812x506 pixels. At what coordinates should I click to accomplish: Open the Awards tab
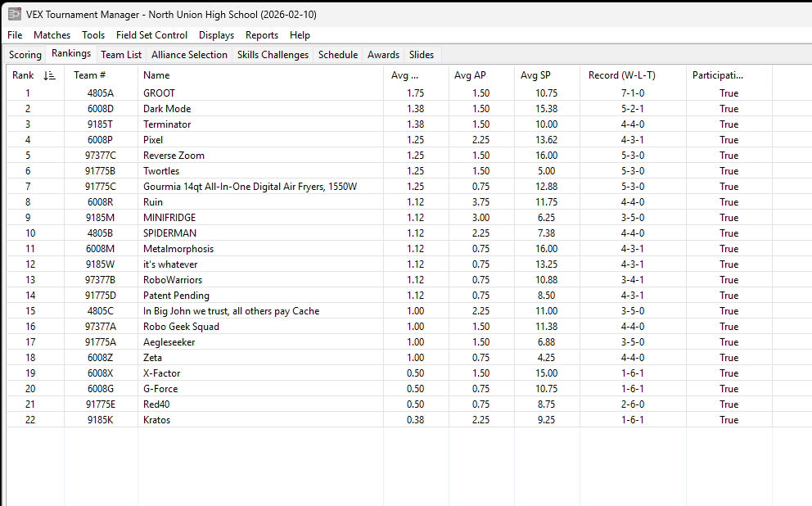(384, 55)
